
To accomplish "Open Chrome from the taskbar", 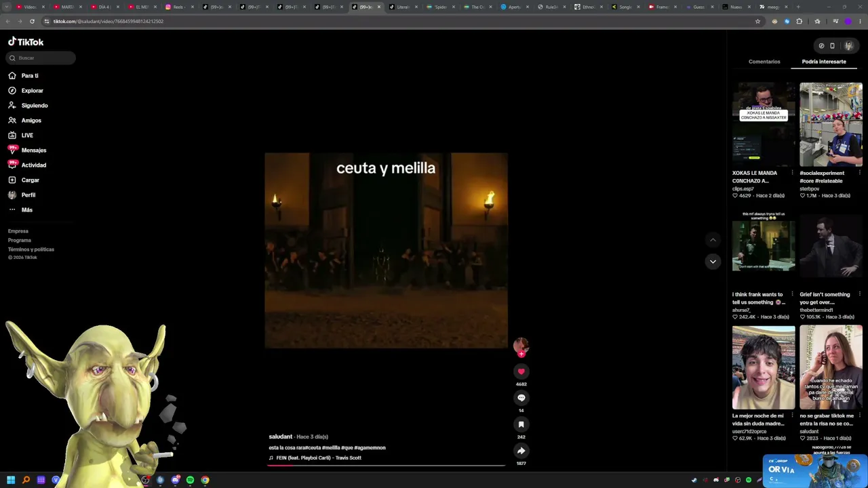I will point(205,480).
